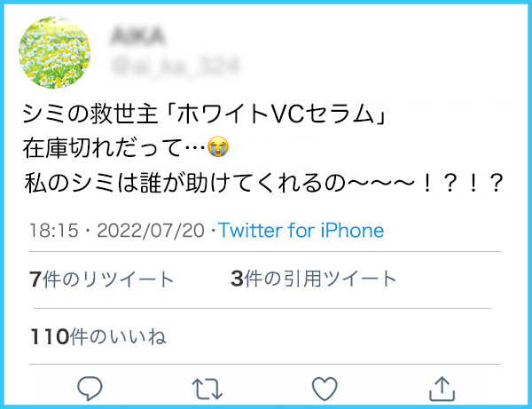Click the ～～～ wave dashes in tweet
Viewport: 532px width, 409px height.
pos(381,183)
